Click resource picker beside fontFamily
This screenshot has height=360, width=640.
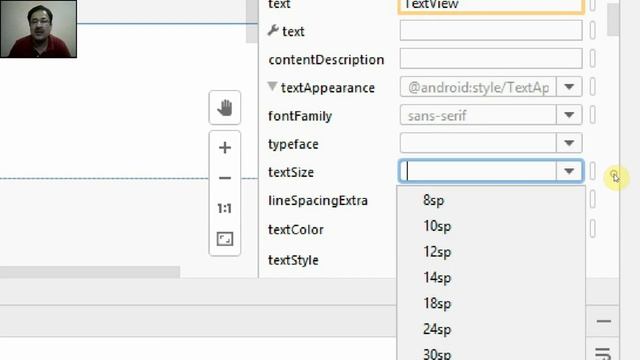[x=593, y=115]
